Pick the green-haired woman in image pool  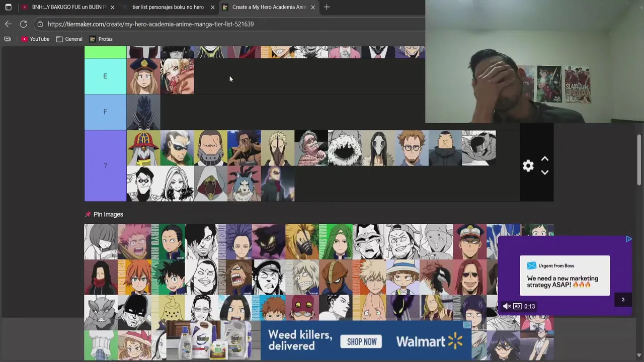(336, 242)
